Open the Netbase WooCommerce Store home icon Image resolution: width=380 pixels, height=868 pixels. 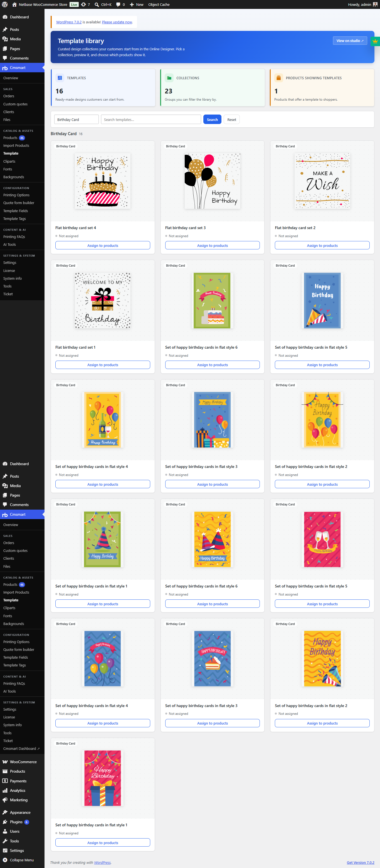[x=14, y=4]
